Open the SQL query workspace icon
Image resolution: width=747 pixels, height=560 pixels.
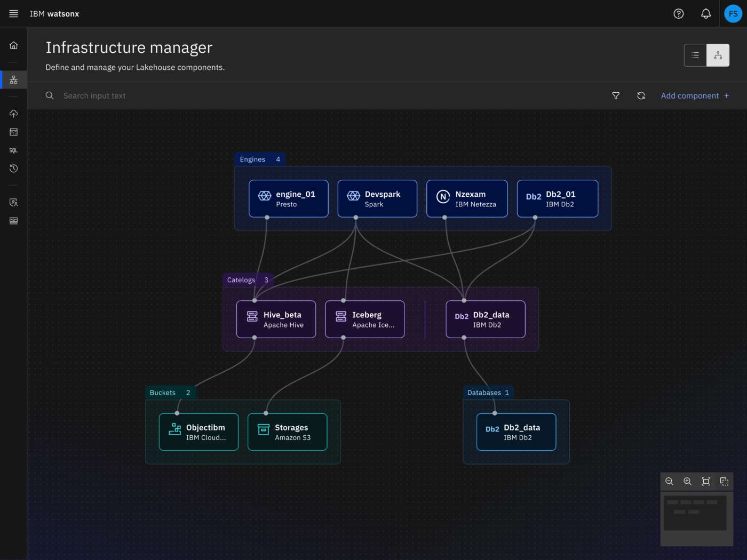pyautogui.click(x=14, y=150)
